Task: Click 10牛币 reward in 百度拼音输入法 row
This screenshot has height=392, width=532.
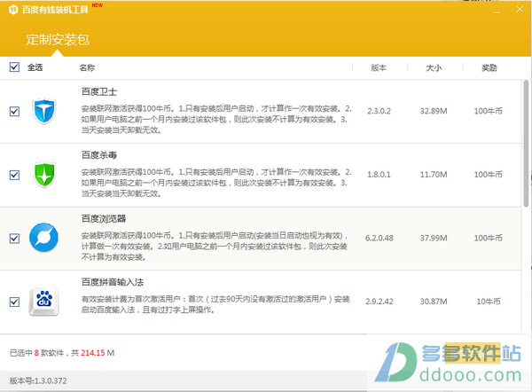Action: (489, 302)
